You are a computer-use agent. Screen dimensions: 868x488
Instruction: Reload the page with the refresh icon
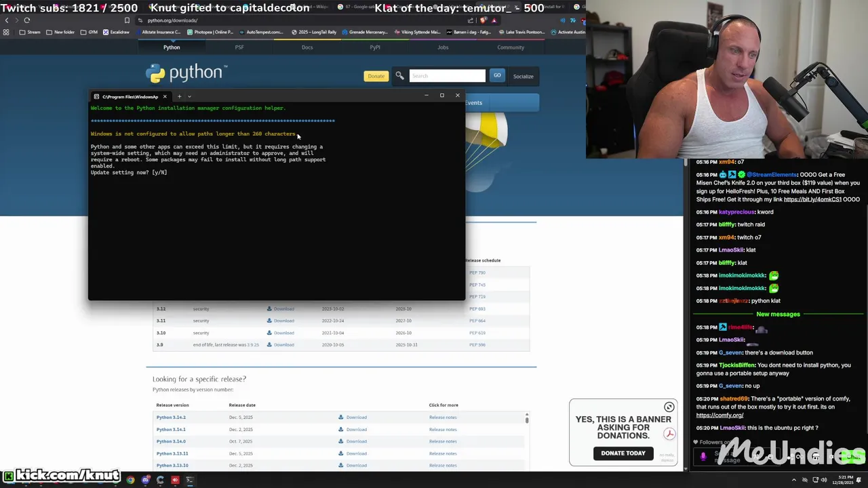[x=27, y=20]
